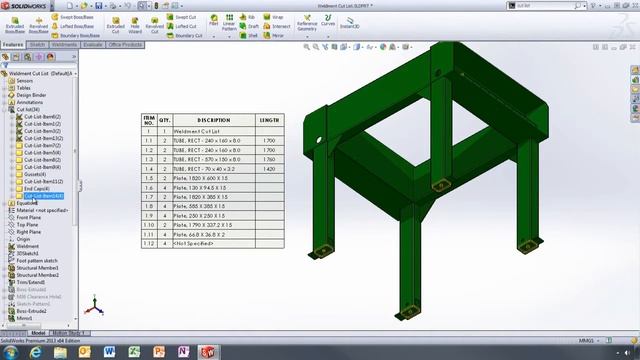Click the FeatureManager design tree tab icon
Screen dimensions: 640x360
click(5, 57)
